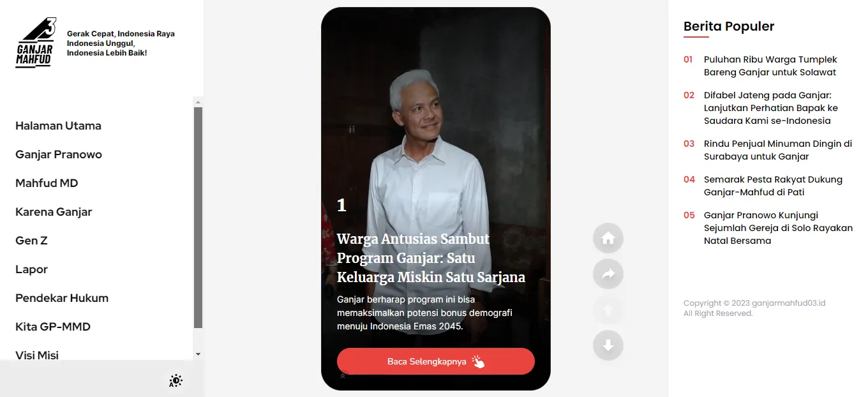Screen dimensions: 868x397
Task: Click the sidebar scrollbar up arrow
Action: 198,102
